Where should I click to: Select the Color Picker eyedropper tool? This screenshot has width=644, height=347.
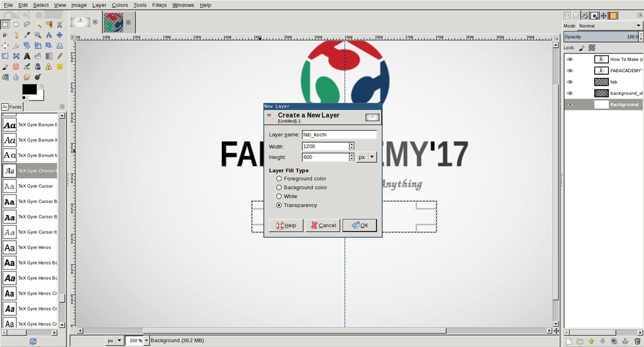point(26,35)
